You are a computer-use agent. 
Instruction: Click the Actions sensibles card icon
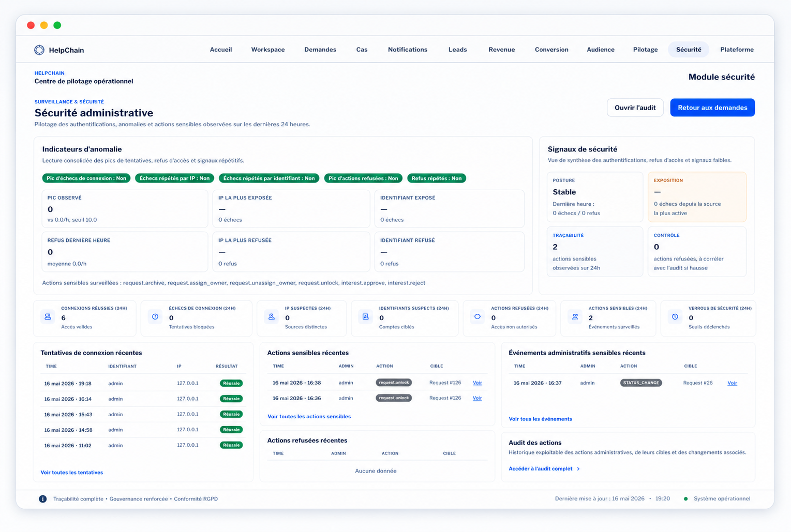point(575,316)
